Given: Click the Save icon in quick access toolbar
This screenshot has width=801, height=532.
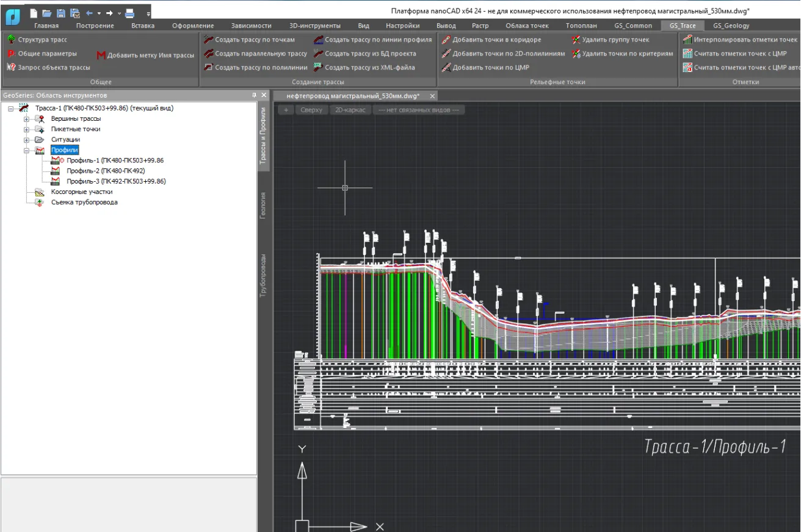Looking at the screenshot, I should coord(60,13).
